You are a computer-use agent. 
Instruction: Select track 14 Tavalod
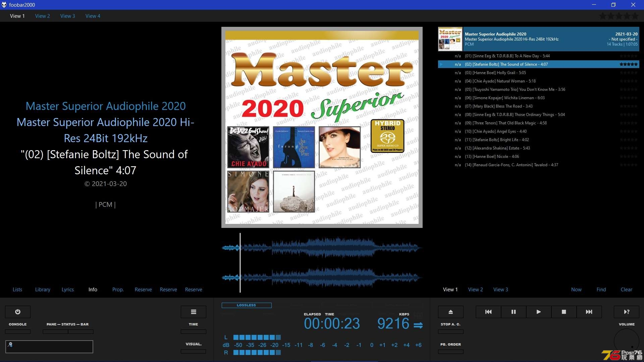[x=539, y=165]
